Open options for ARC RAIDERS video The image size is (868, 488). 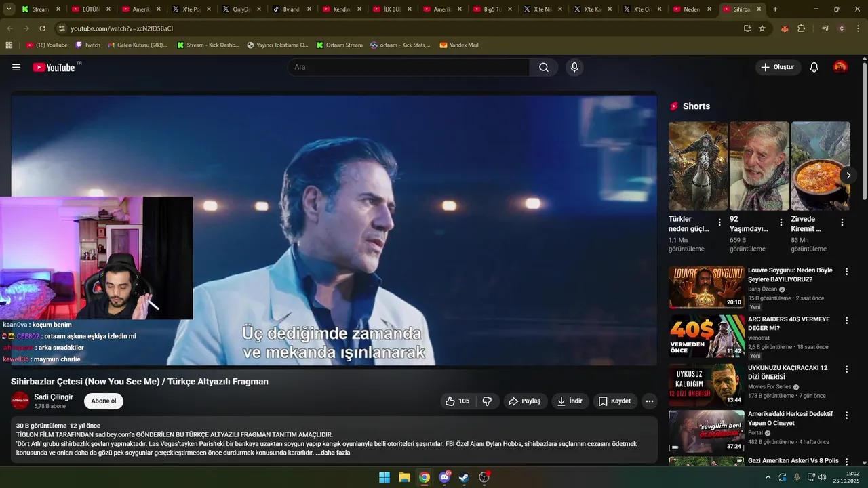[846, 321]
